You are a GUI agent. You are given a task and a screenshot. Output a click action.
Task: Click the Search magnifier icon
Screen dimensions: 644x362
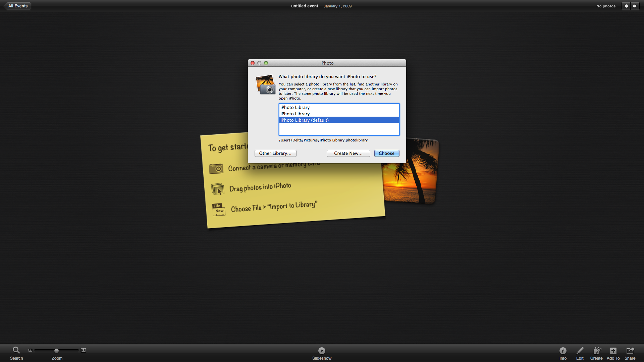click(x=16, y=350)
